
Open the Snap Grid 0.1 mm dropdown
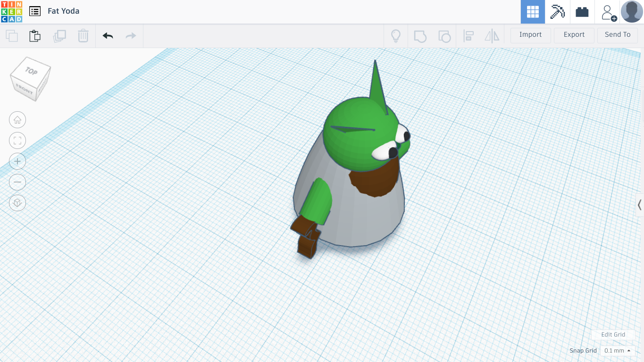tap(617, 351)
